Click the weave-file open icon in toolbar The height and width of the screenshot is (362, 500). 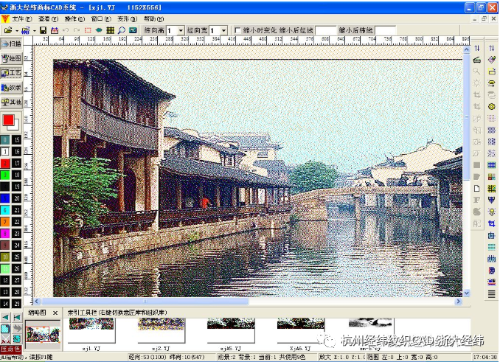[26, 30]
